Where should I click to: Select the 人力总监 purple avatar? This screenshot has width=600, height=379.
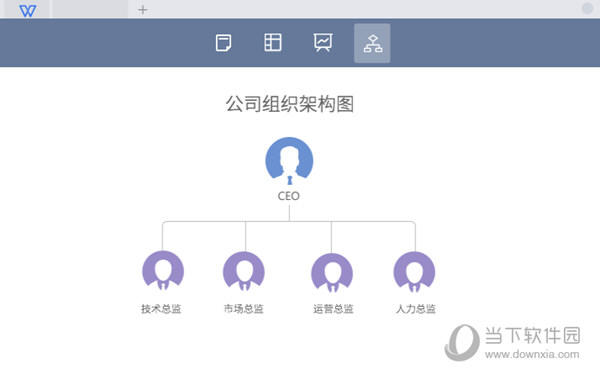414,272
